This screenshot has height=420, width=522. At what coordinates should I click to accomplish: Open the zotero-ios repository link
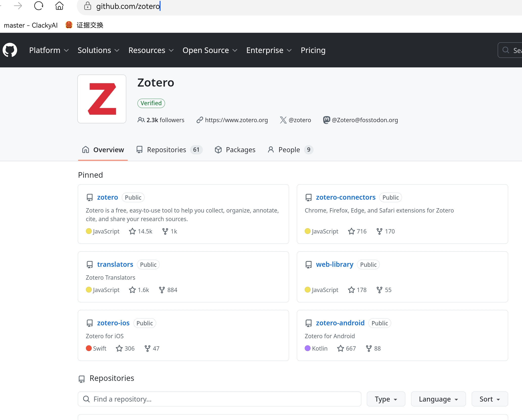(113, 323)
